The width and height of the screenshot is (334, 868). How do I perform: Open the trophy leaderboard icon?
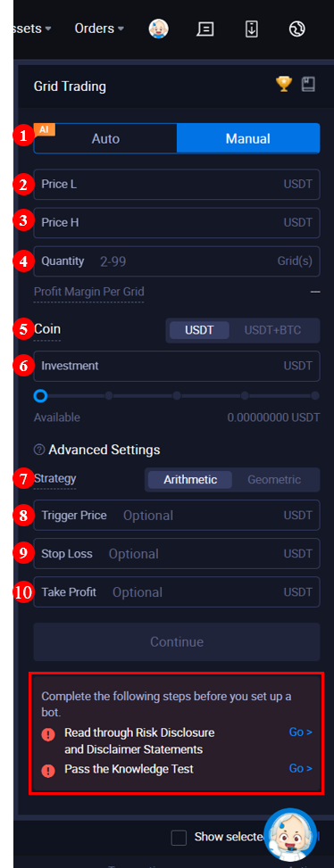284,84
